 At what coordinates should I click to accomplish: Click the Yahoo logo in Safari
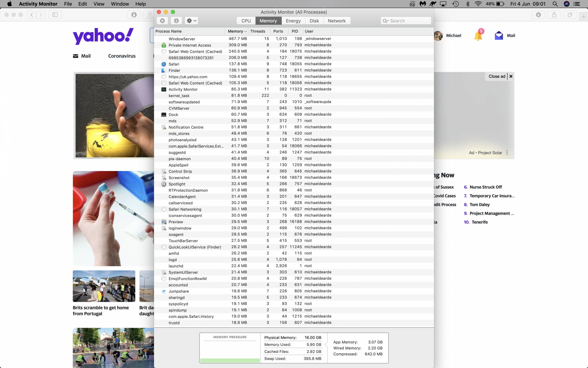pos(103,36)
